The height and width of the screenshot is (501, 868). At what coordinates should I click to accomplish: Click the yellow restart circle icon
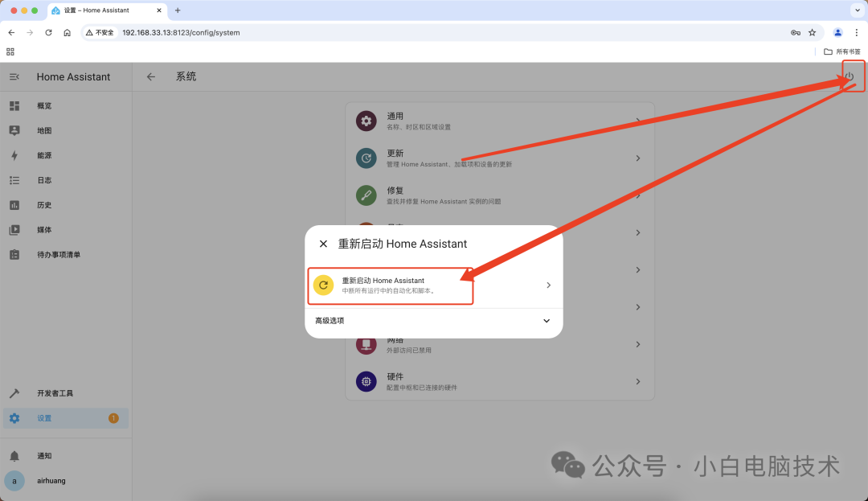323,285
